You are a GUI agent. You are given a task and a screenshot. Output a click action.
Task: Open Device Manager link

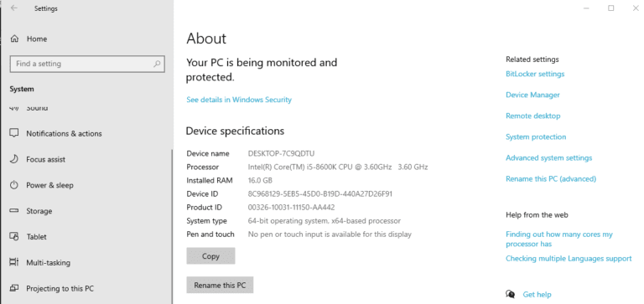532,95
